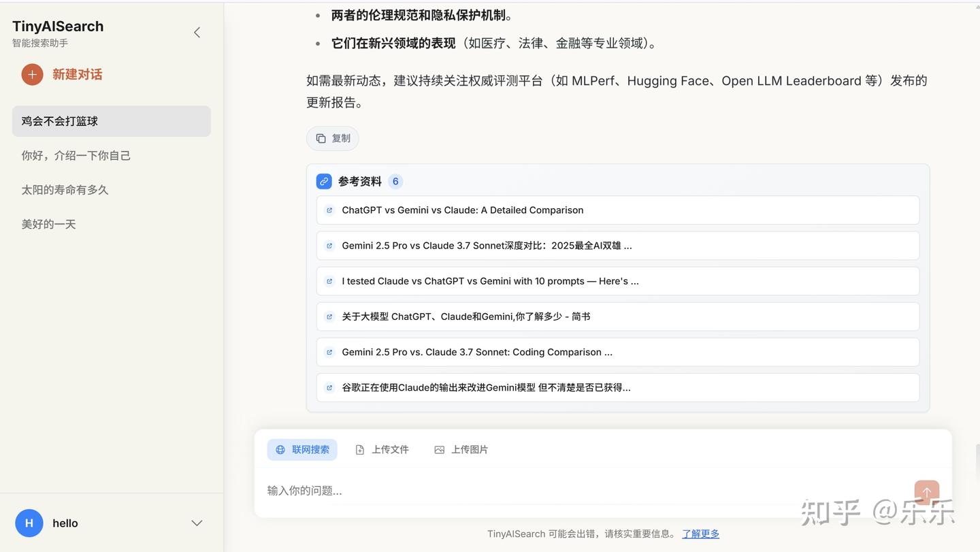Start a new conversation via the 新建对话 plus icon
This screenshot has width=980, height=552.
pyautogui.click(x=31, y=74)
